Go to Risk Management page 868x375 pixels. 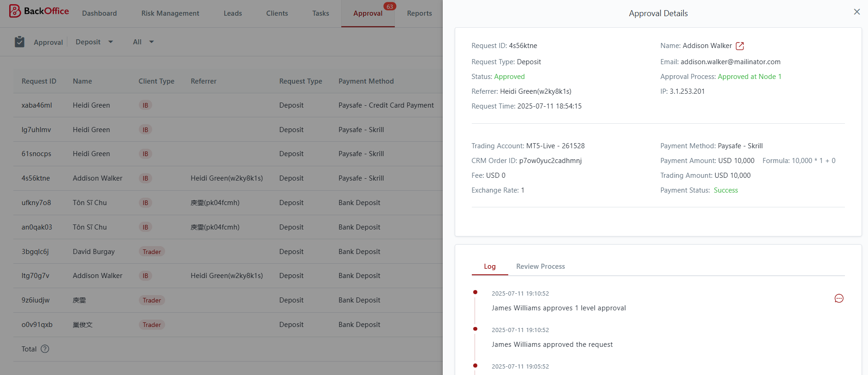click(x=170, y=13)
